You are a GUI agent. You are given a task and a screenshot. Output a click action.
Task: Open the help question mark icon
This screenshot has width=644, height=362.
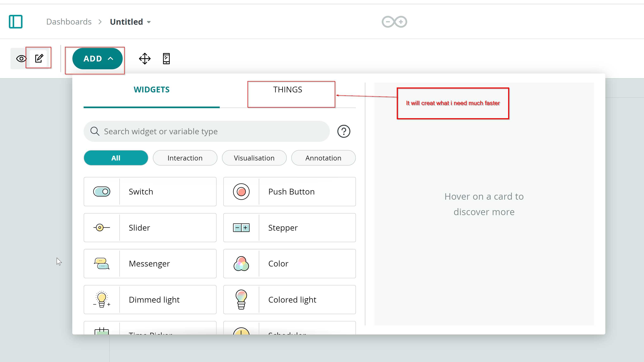[x=344, y=131]
